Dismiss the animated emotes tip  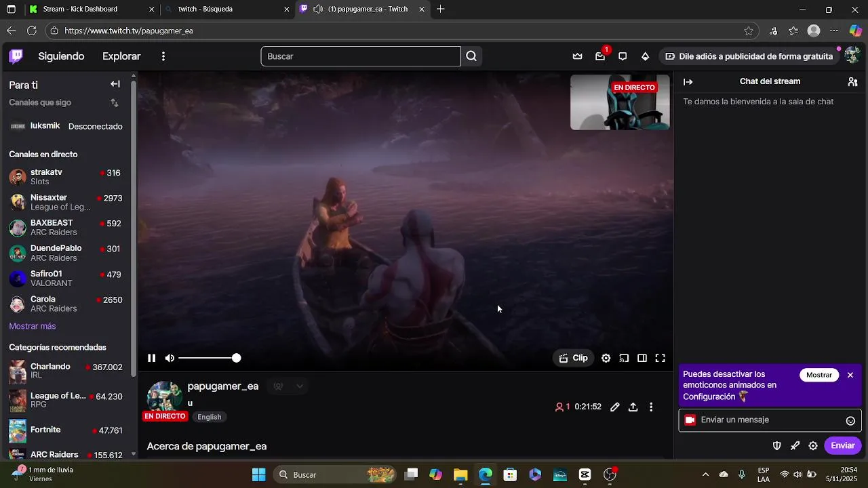pos(850,375)
